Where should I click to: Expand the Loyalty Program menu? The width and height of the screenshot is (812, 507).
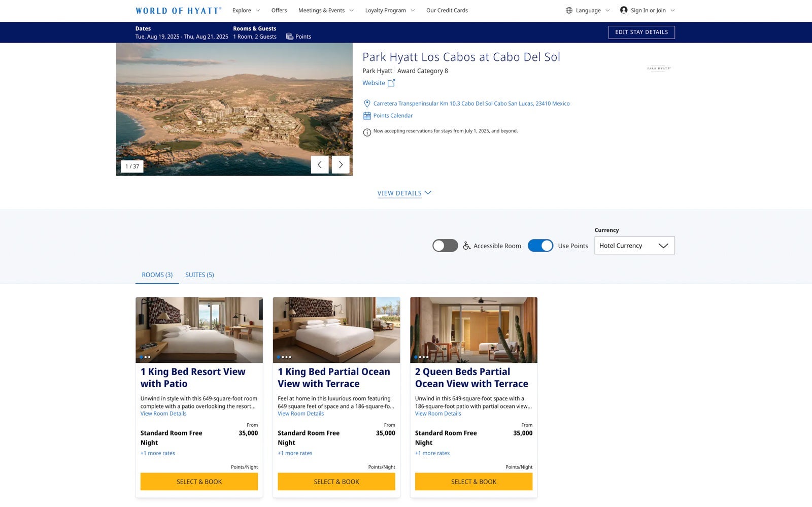[x=390, y=10]
